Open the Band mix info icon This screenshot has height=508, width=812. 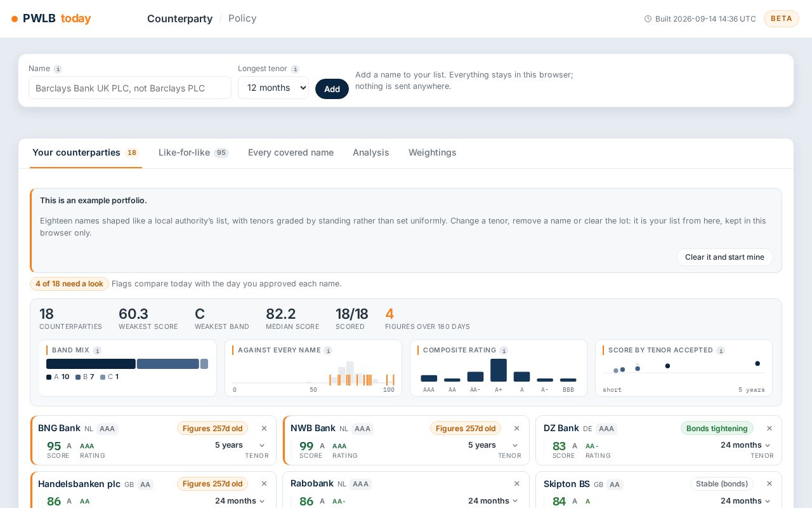click(97, 351)
